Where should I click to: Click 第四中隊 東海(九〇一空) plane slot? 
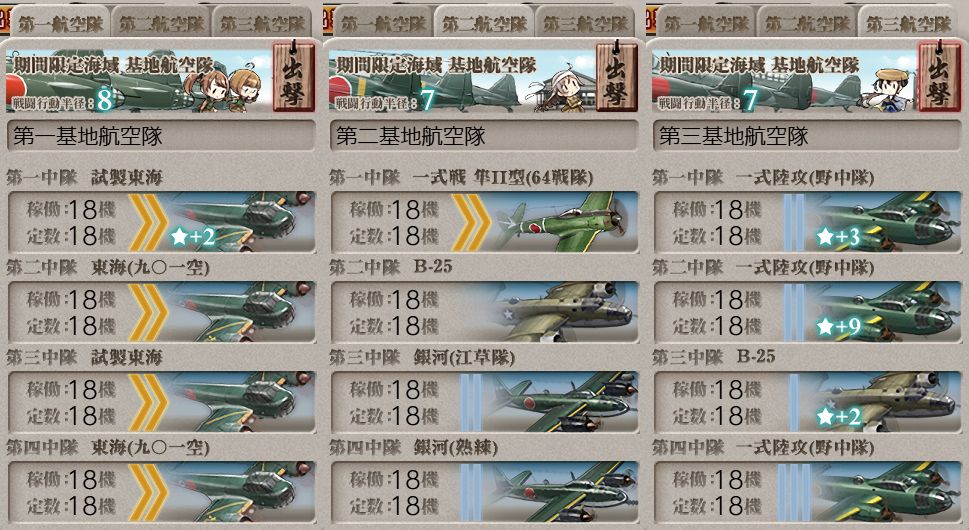click(161, 492)
